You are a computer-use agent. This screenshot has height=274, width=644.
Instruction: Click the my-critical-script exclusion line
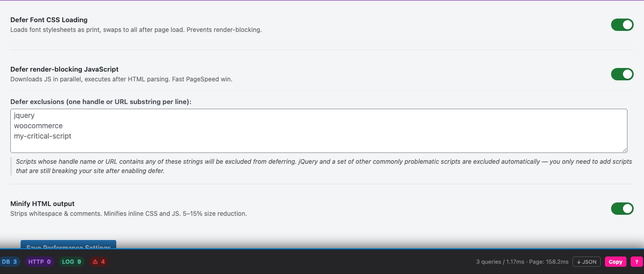point(43,136)
